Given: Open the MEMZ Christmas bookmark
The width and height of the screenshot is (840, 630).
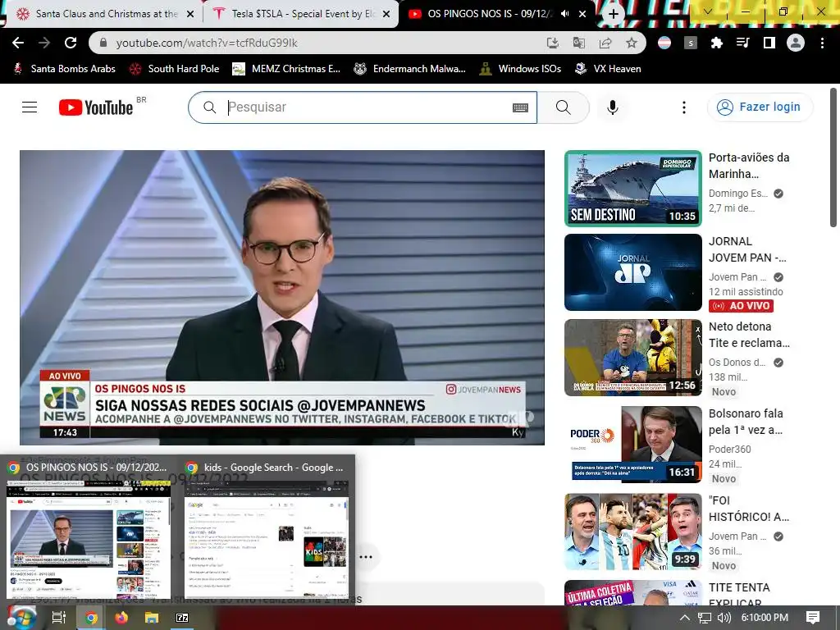Looking at the screenshot, I should pyautogui.click(x=286, y=69).
